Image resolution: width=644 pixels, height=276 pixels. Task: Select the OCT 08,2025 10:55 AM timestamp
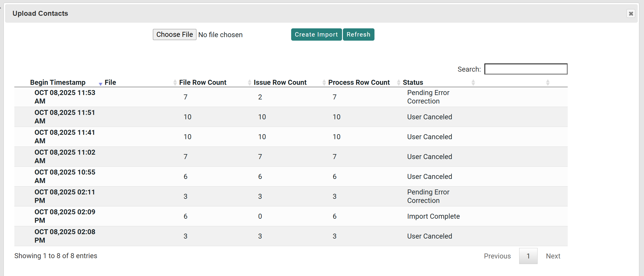[x=65, y=176]
